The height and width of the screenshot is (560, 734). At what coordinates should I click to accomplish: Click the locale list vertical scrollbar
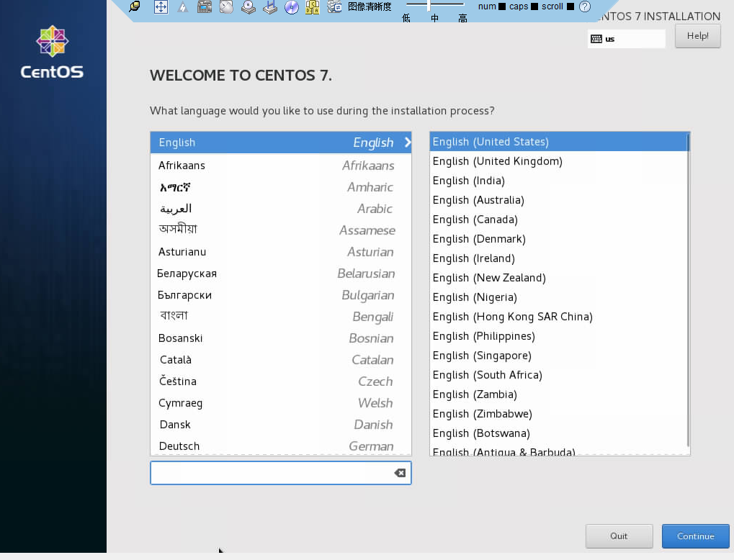coord(688,290)
